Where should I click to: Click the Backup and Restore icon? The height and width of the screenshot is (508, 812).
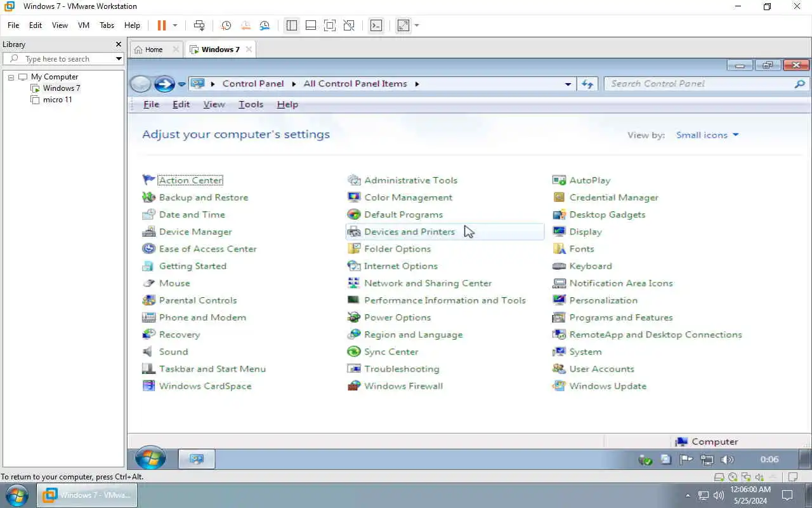pyautogui.click(x=148, y=197)
